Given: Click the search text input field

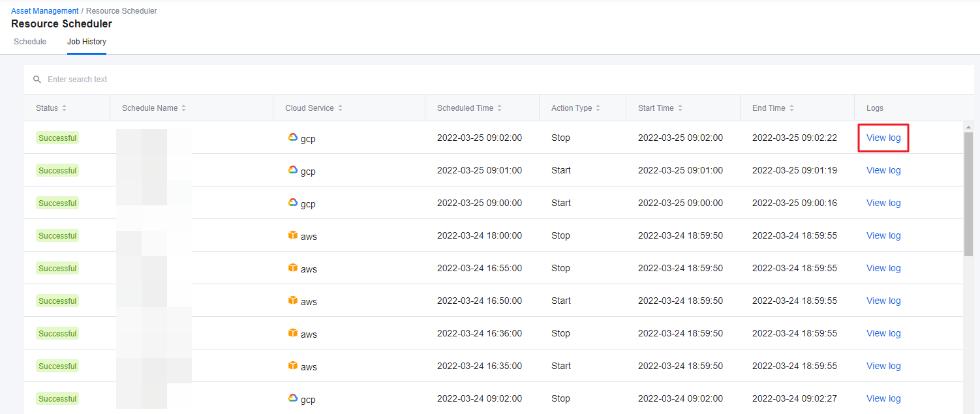Looking at the screenshot, I should click(x=261, y=80).
